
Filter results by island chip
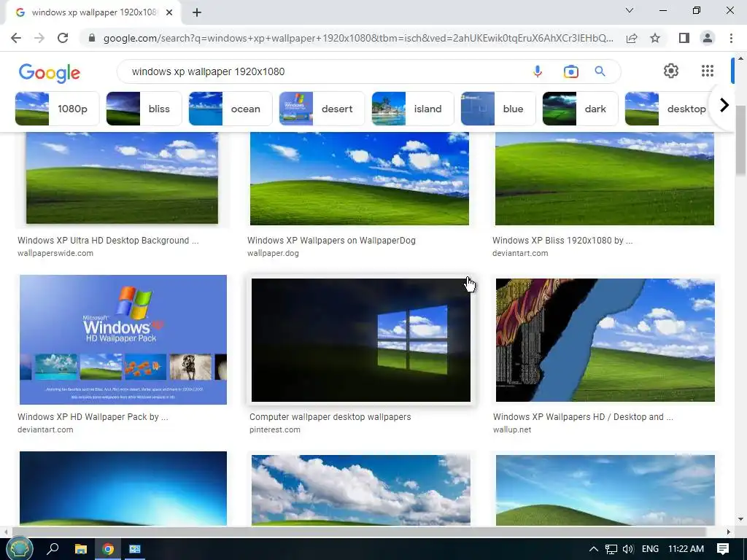(413, 109)
